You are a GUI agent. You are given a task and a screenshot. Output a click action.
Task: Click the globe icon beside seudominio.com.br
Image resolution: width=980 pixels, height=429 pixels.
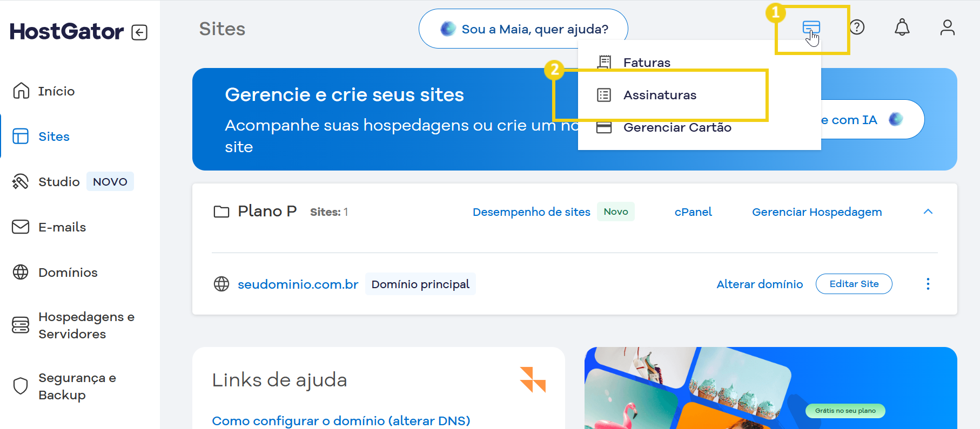tap(221, 284)
